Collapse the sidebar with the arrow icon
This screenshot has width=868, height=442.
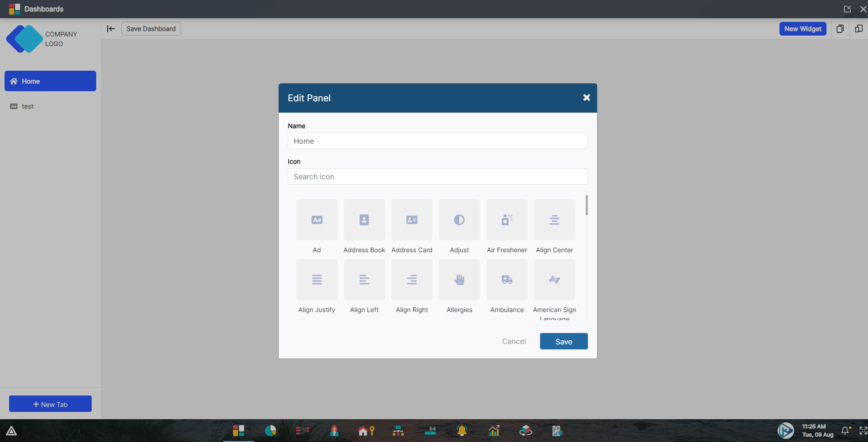click(x=110, y=29)
